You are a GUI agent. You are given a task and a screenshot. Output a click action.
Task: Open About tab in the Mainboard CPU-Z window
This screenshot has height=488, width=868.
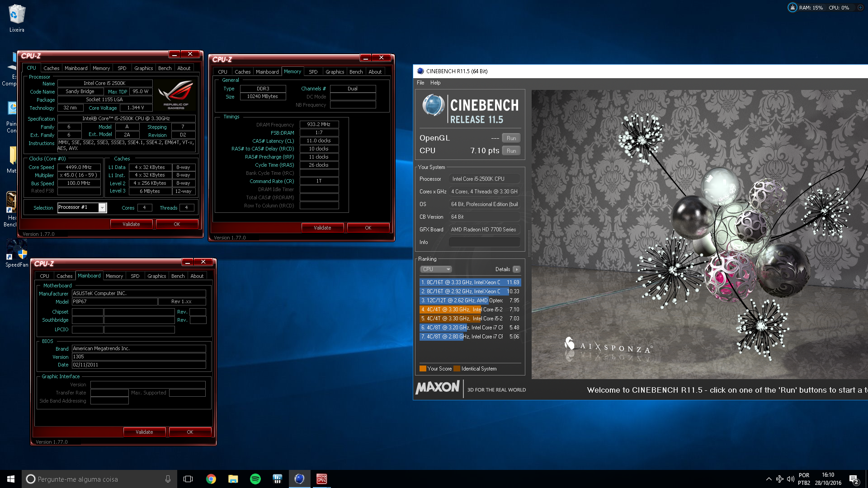pos(197,276)
